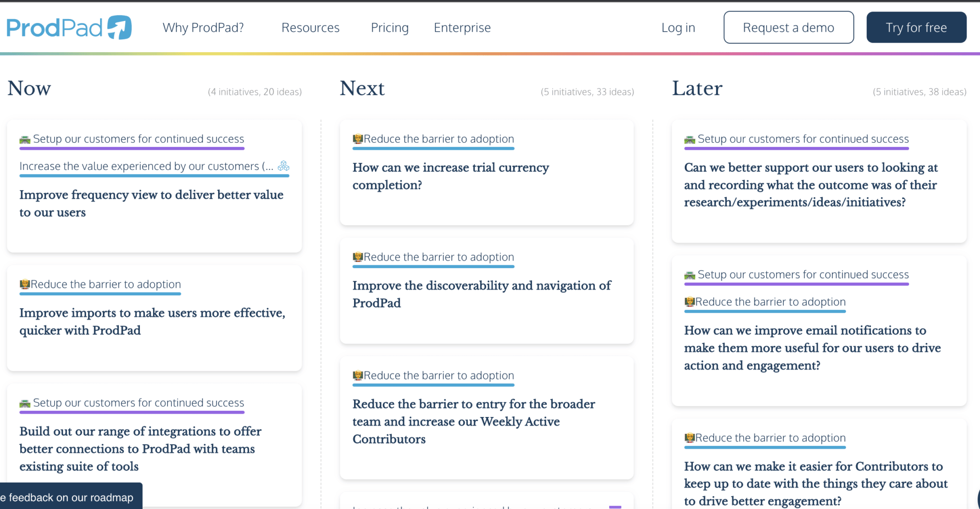Click the grouped-cubes icon on the initiative tag

click(x=284, y=167)
